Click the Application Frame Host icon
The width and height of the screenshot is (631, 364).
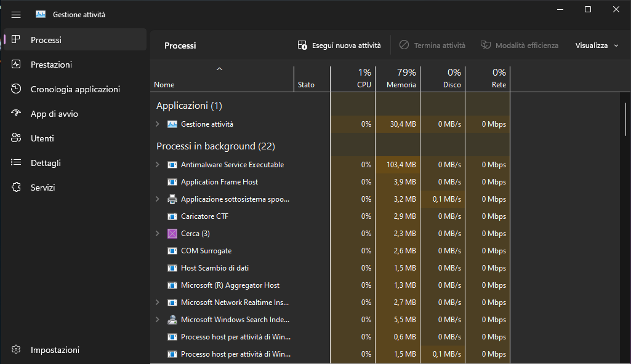(x=172, y=182)
